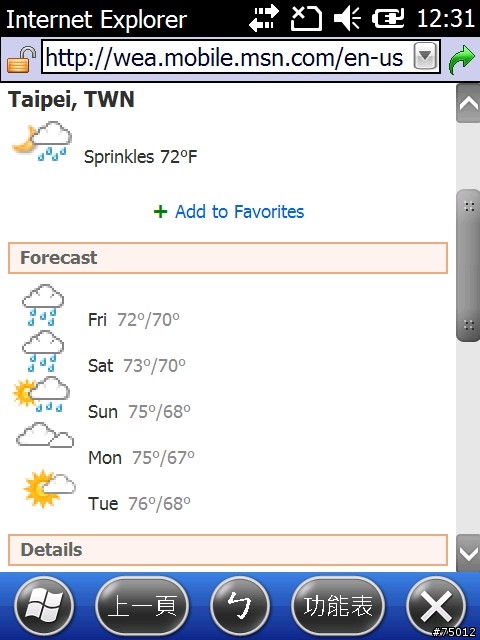The width and height of the screenshot is (480, 640).
Task: Click the connectivity arrows icon in status bar
Action: 264,18
